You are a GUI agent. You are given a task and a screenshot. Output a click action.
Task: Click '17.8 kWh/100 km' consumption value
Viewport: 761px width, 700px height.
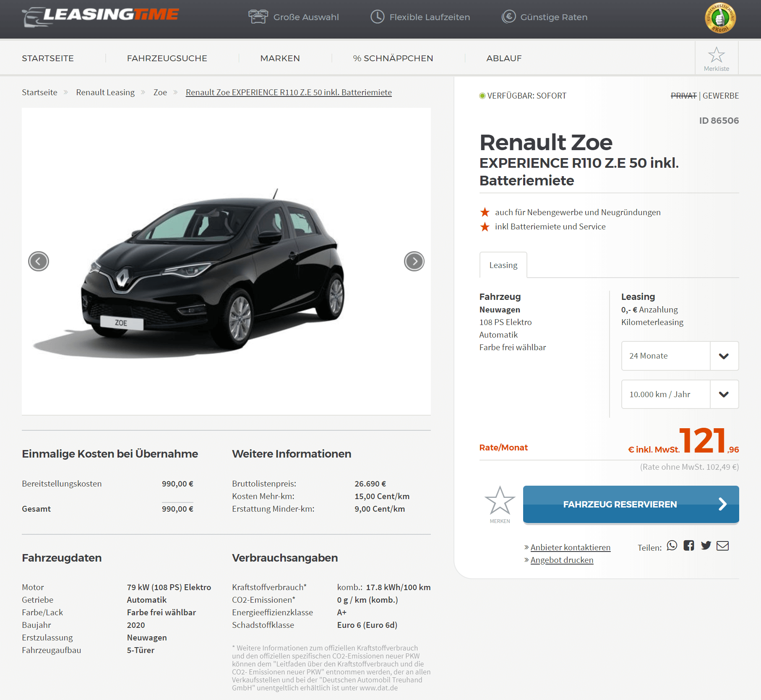(398, 587)
